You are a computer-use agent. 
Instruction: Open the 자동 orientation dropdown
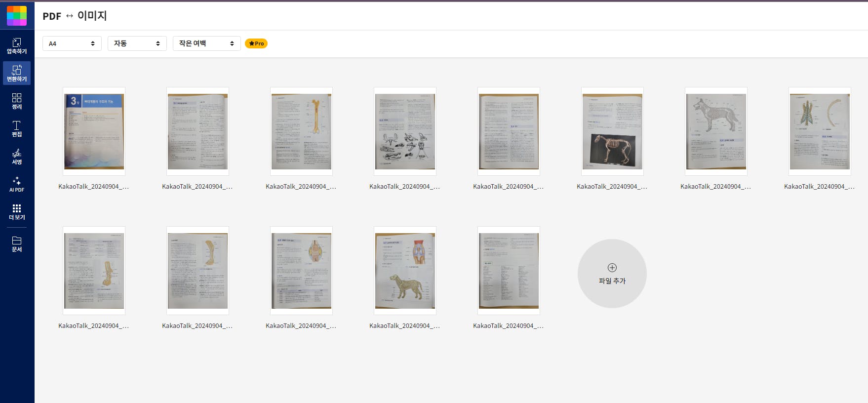(x=137, y=43)
